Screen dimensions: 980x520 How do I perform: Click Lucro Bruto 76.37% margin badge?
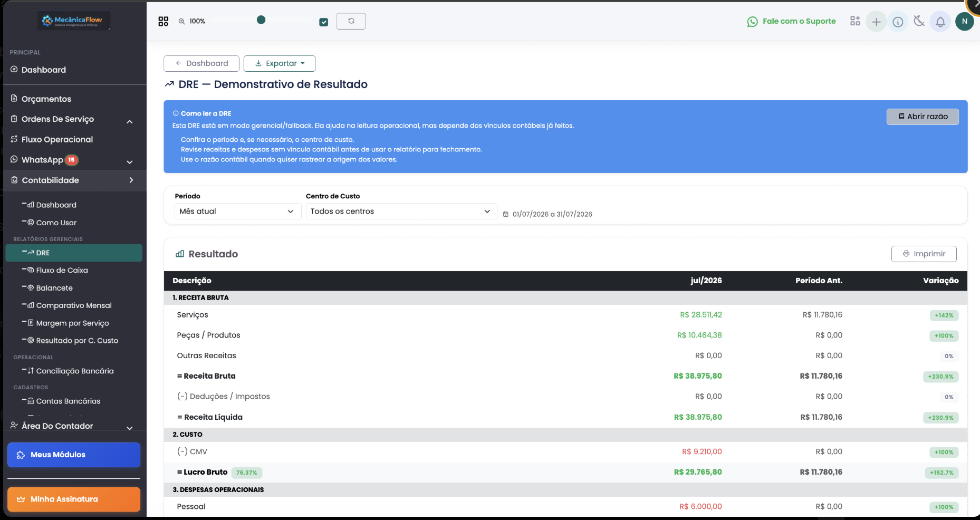(247, 473)
